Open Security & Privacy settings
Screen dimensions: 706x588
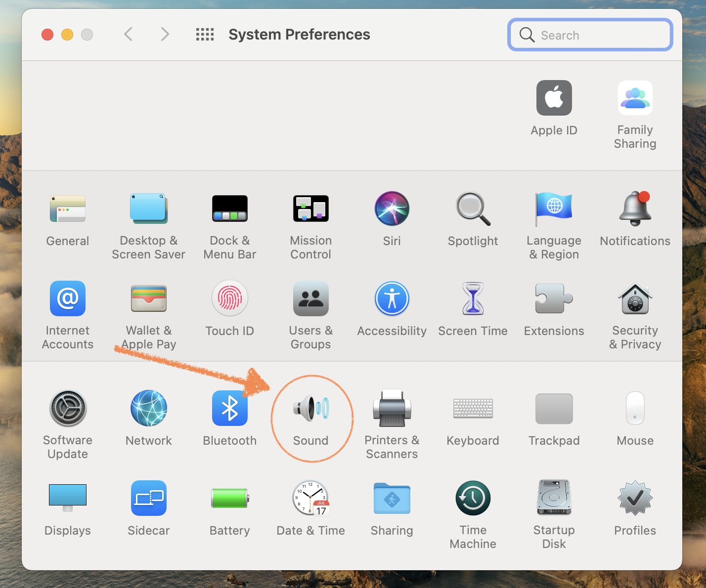tap(635, 299)
